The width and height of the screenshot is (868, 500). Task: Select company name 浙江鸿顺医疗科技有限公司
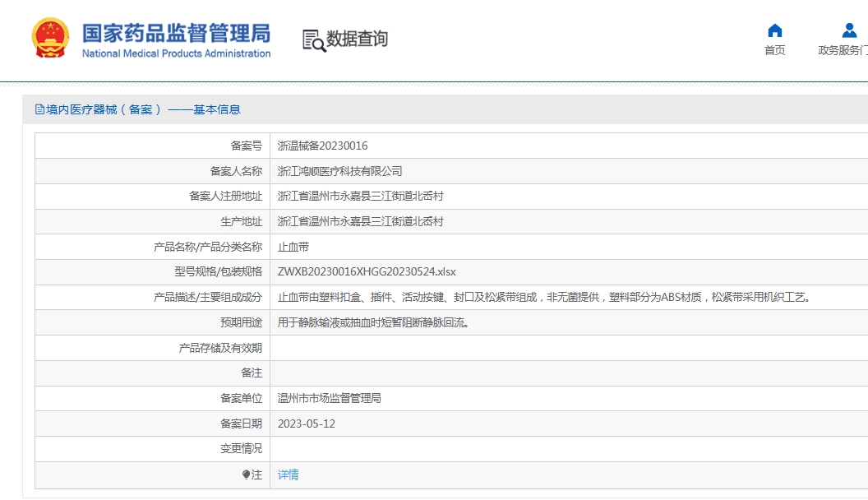point(340,171)
